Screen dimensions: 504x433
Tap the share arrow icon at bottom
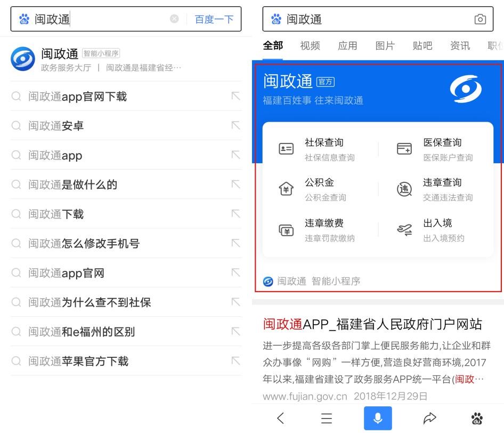point(429,418)
